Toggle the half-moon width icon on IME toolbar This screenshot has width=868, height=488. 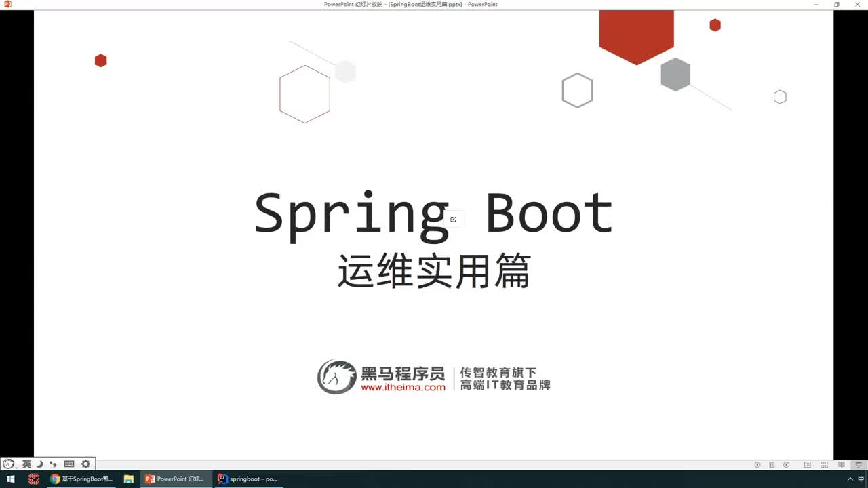(40, 464)
